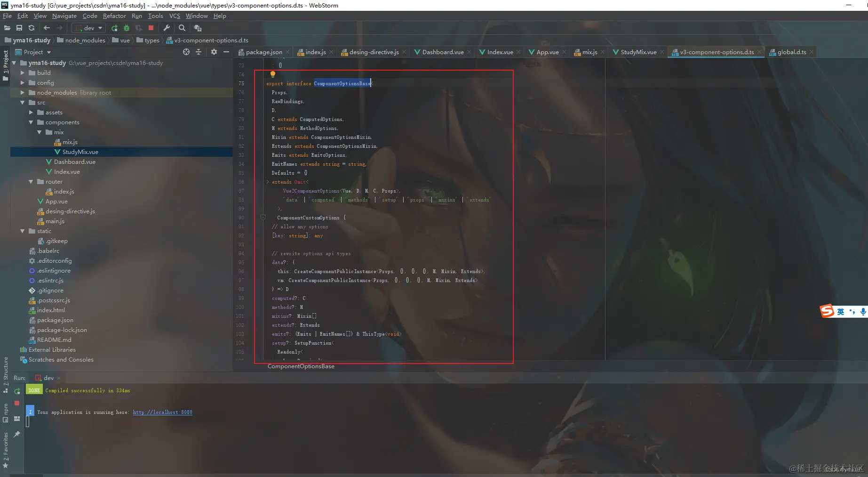Toggle the 7: Structure tool window stripe
The height and width of the screenshot is (477, 868).
click(x=5, y=375)
